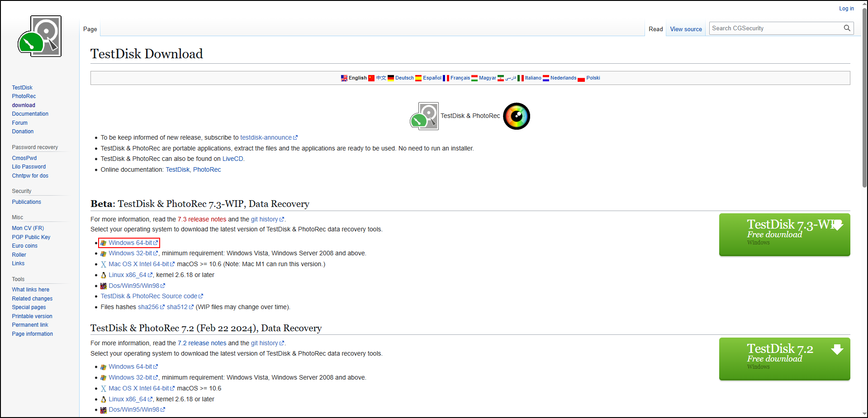The width and height of the screenshot is (868, 418).
Task: Click the TestDisk logo beside the TestDisk & PhotoRec label
Action: (x=424, y=116)
